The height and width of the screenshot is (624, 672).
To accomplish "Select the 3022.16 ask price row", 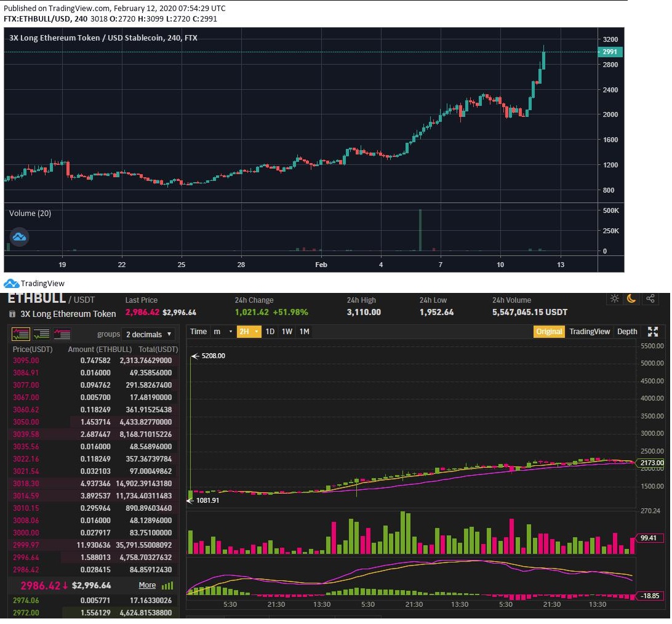I will pos(94,459).
